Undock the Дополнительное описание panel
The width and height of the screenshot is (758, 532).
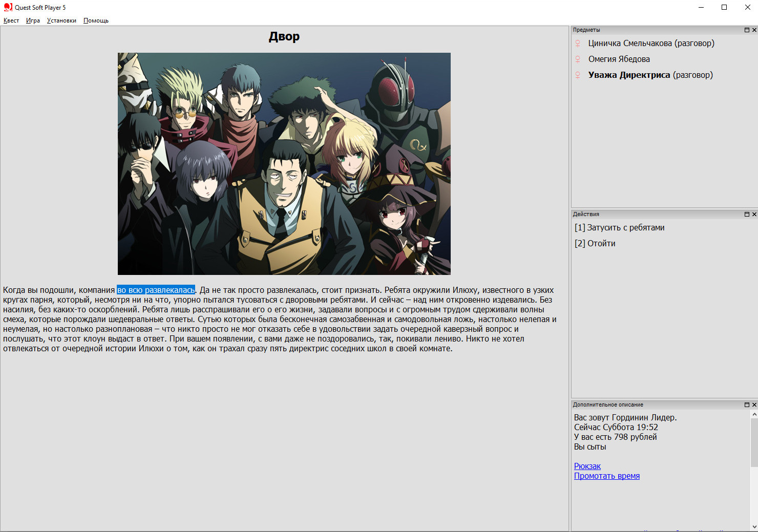(747, 405)
